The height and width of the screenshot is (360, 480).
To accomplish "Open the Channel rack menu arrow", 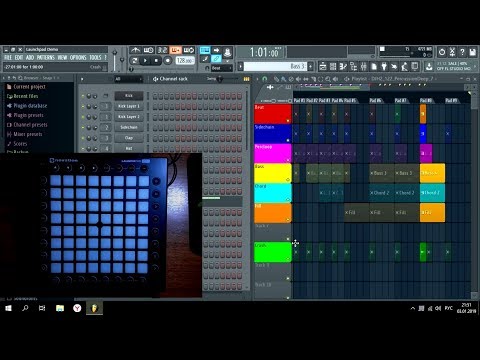I will [x=82, y=79].
